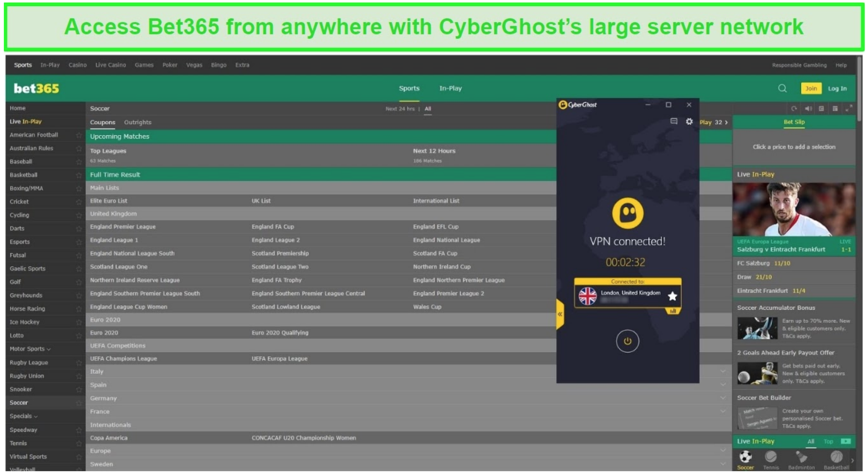This screenshot has width=868, height=475.
Task: Click Eintracht Frankfurt odds 11/4
Action: [799, 291]
